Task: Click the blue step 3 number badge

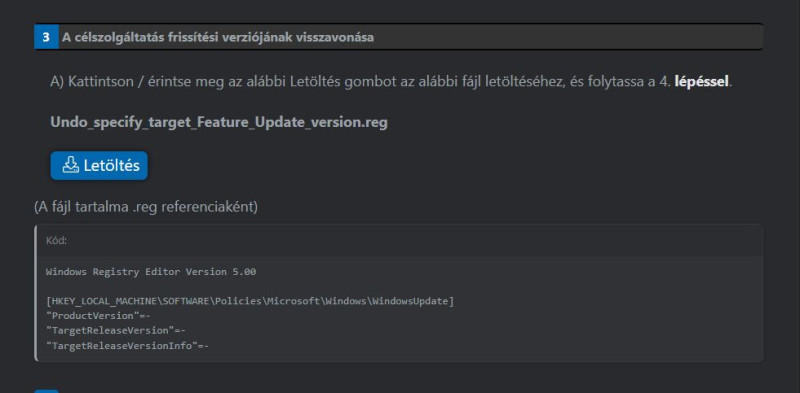Action: tap(46, 37)
